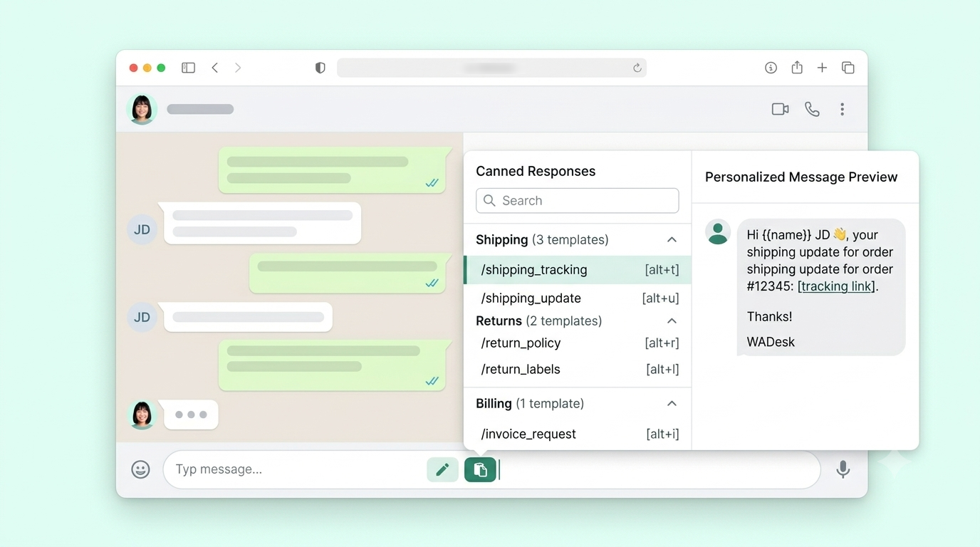
Task: Collapse the Shipping templates section
Action: [672, 240]
